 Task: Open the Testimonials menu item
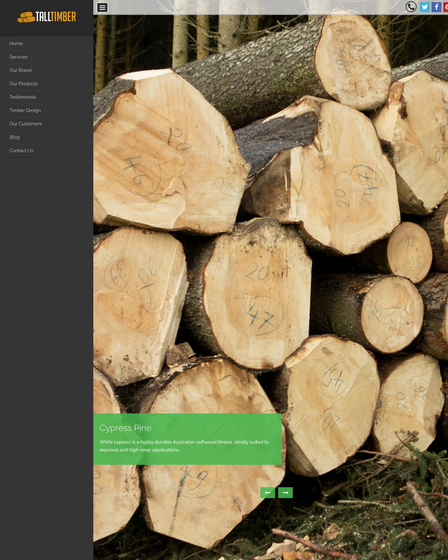coord(46,97)
